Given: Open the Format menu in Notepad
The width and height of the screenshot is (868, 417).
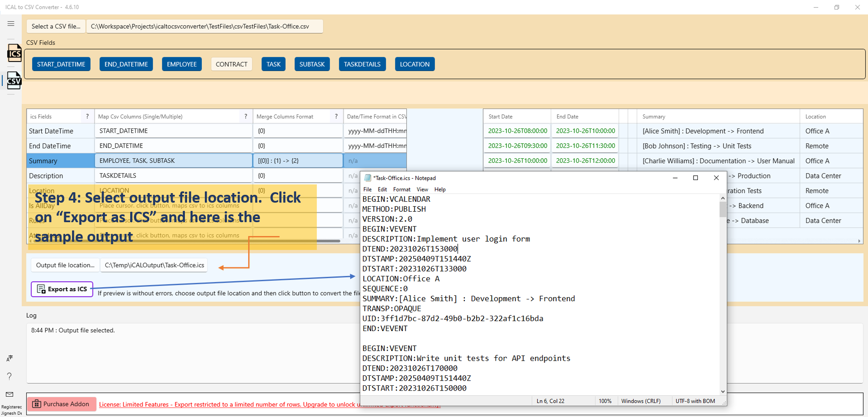Looking at the screenshot, I should [x=401, y=190].
